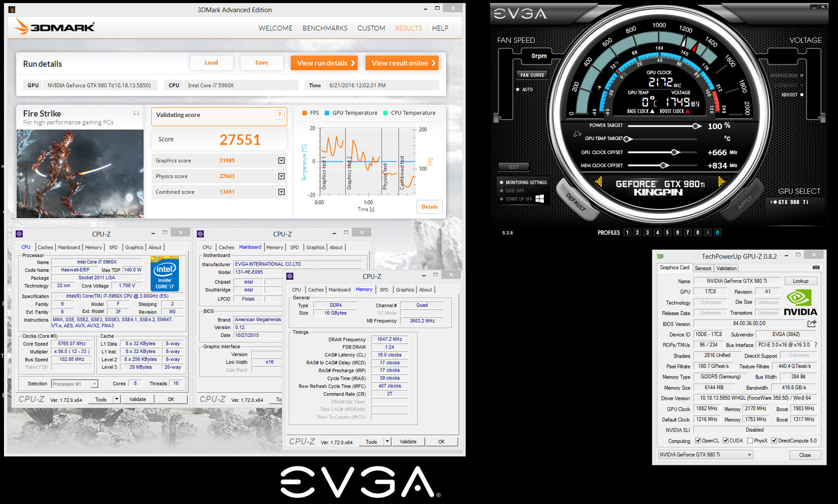Expand the Combined score details
This screenshot has width=838, height=504.
click(x=281, y=192)
